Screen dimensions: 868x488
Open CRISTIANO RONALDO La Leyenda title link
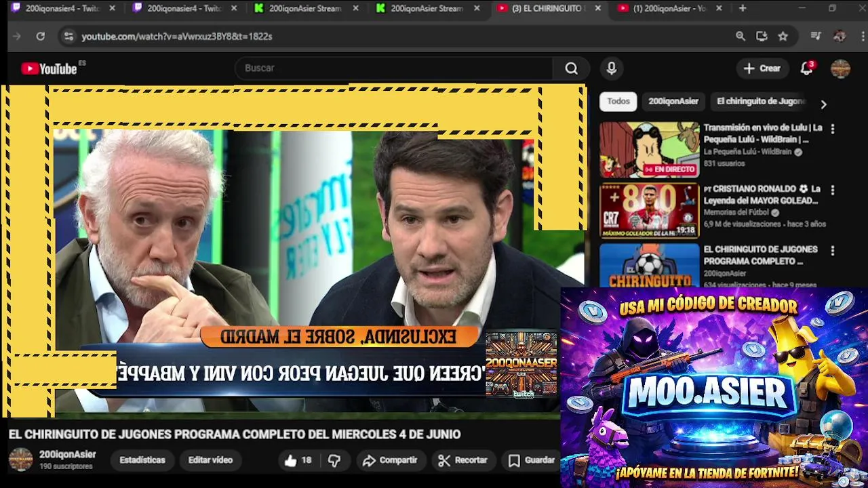(762, 195)
